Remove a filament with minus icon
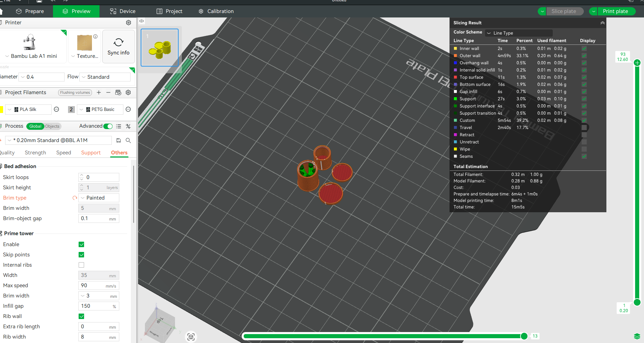The height and width of the screenshot is (343, 644). [108, 92]
